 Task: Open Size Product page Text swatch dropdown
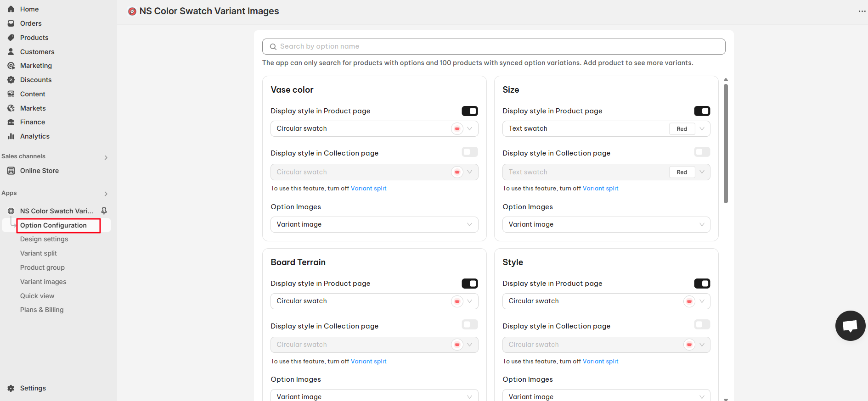coord(606,128)
